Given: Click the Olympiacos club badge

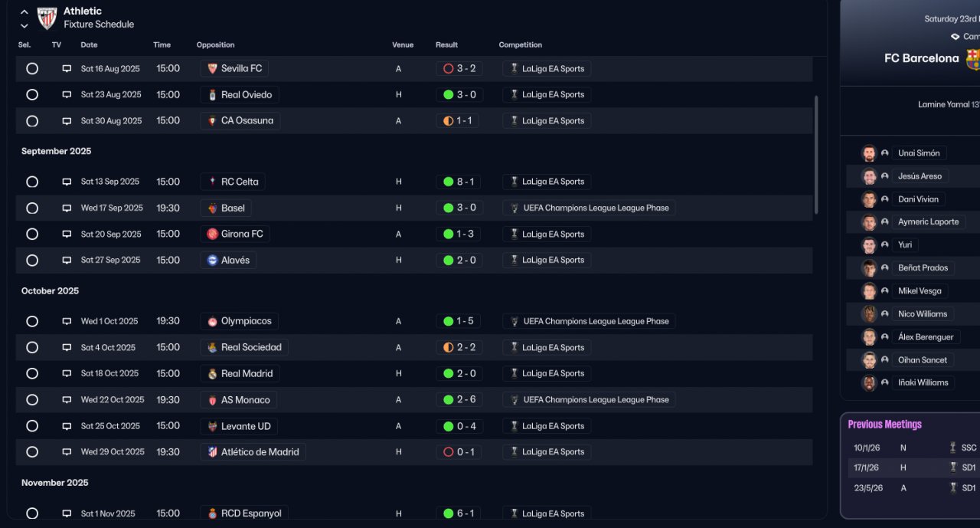Looking at the screenshot, I should point(212,322).
